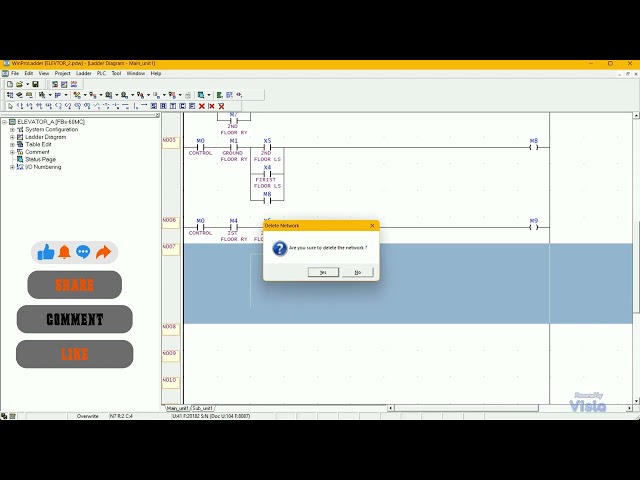The width and height of the screenshot is (640, 480).
Task: Expand the I/O Numbering node
Action: 12,167
